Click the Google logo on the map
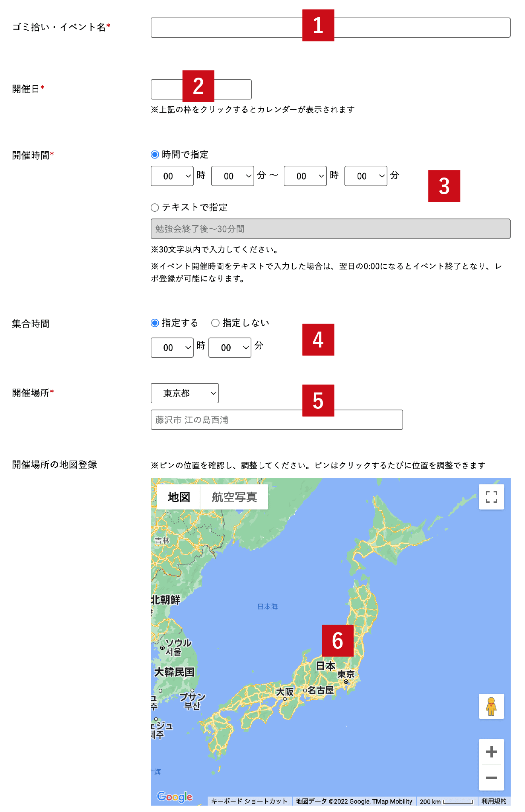525x812 pixels. (175, 796)
